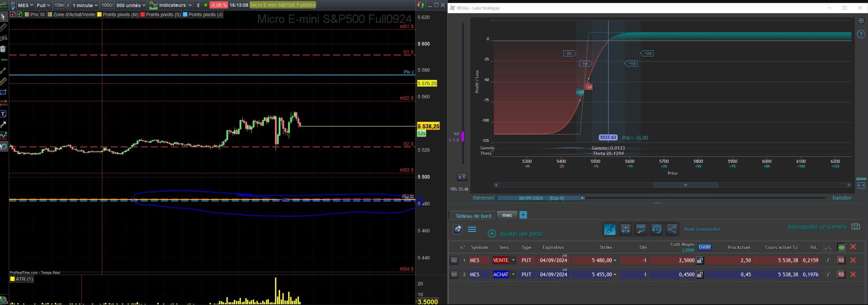Select the trowel Mode Construction icon
Viewport: 868px width, 305px height.
(609, 229)
